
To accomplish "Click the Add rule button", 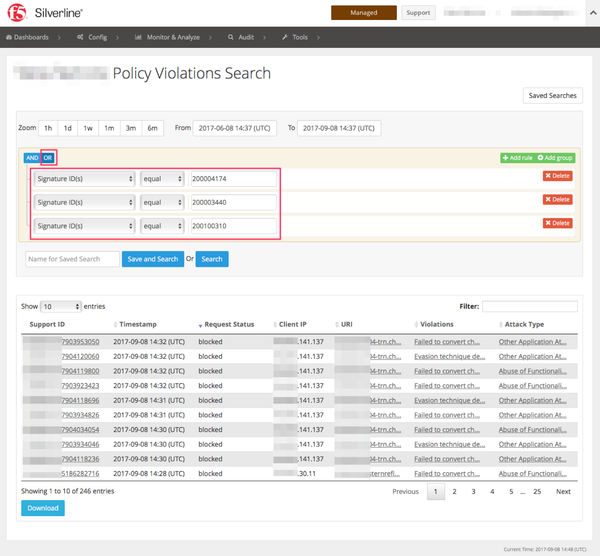I will coord(518,158).
